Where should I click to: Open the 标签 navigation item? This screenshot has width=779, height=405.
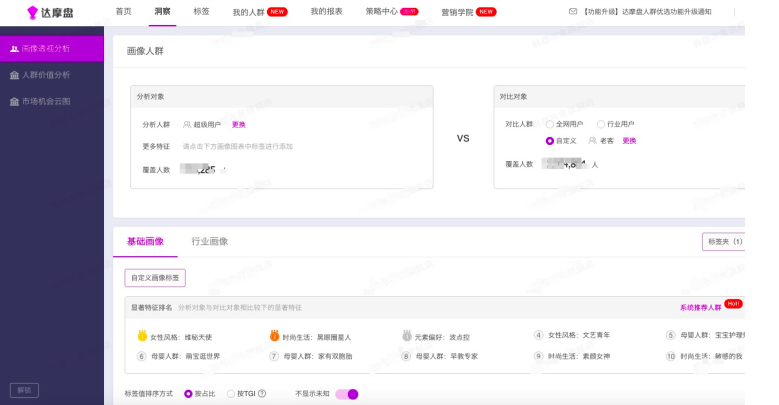[201, 11]
